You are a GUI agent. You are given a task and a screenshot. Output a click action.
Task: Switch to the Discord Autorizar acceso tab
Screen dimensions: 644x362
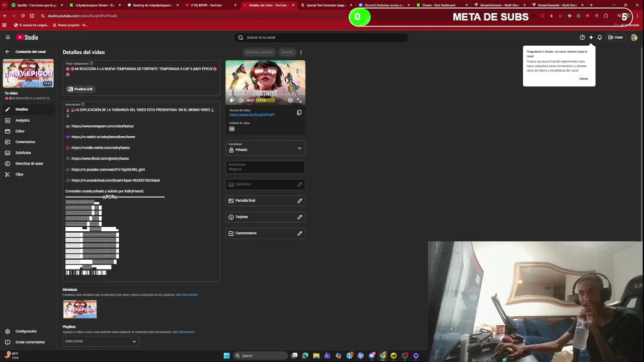(383, 5)
